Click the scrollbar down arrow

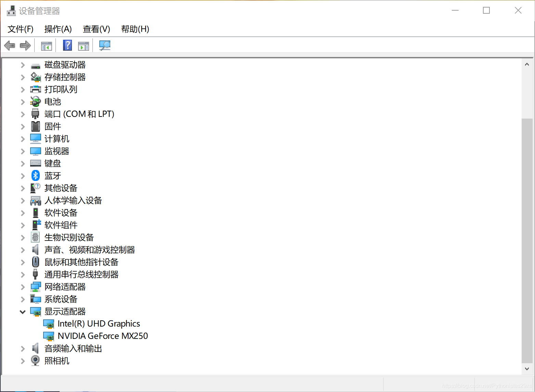(527, 369)
